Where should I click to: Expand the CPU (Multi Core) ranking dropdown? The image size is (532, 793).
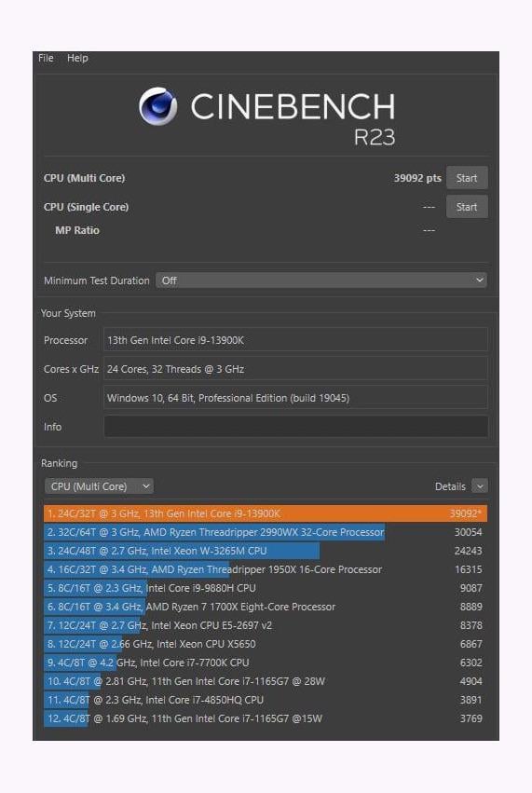(99, 486)
